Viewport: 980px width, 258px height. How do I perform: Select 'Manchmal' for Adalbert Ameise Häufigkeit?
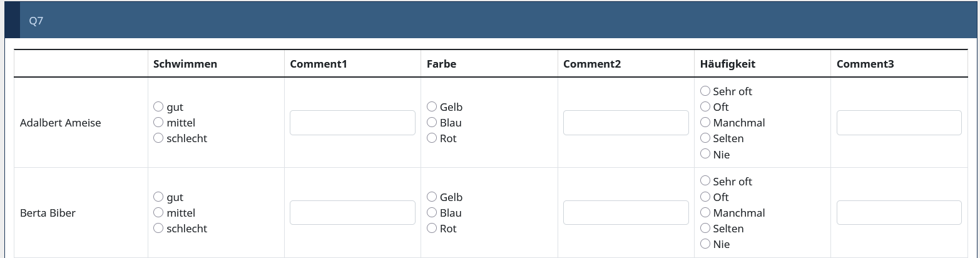[x=705, y=123]
